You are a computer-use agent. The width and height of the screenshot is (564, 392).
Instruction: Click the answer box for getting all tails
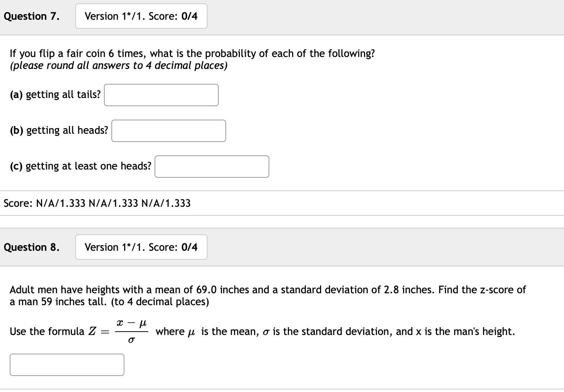pyautogui.click(x=161, y=95)
